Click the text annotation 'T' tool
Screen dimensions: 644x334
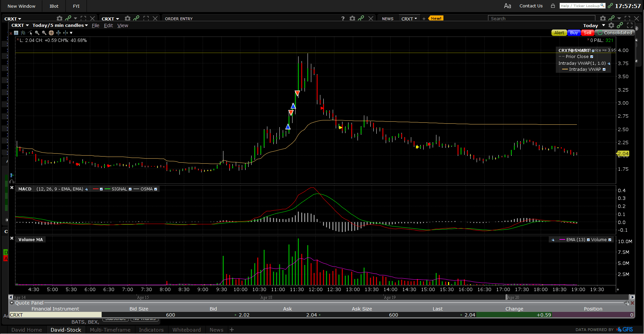(x=16, y=33)
